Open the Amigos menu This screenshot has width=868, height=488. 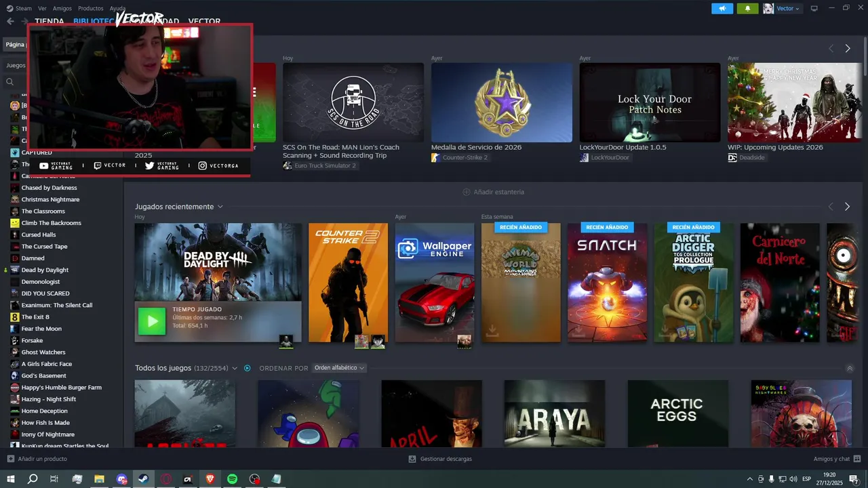62,8
